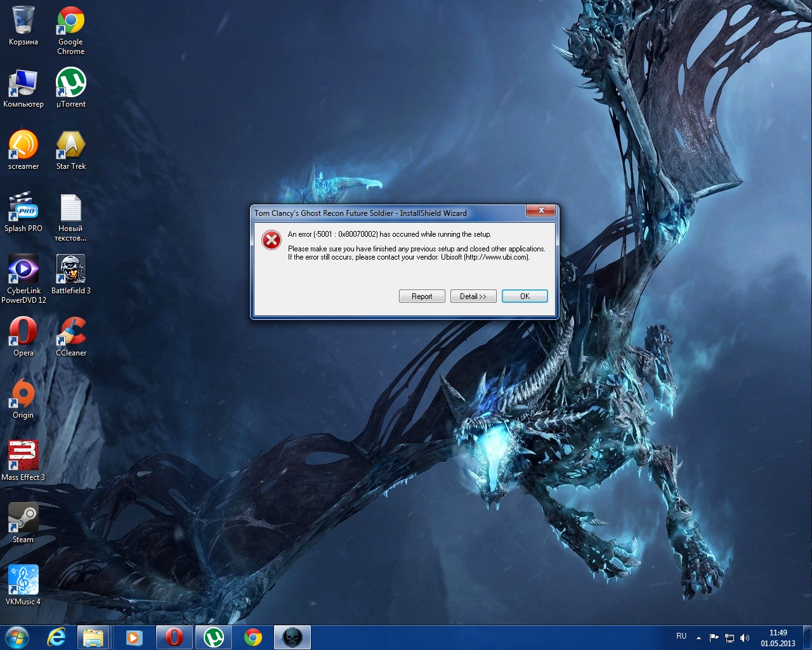Select the CyberLink PowerDVD 12 shortcut
Image resolution: width=812 pixels, height=650 pixels.
point(23,280)
